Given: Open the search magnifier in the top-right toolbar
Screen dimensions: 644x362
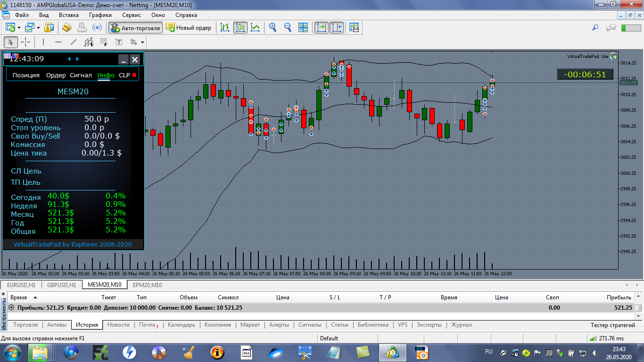Looking at the screenshot, I should point(595,28).
